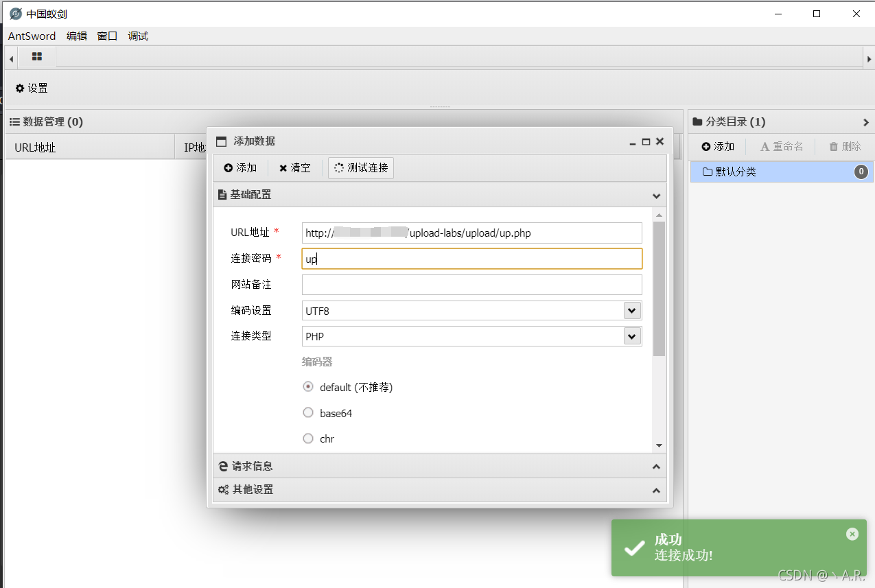Click the 网站备注 input field
The image size is (875, 588).
pyautogui.click(x=472, y=285)
